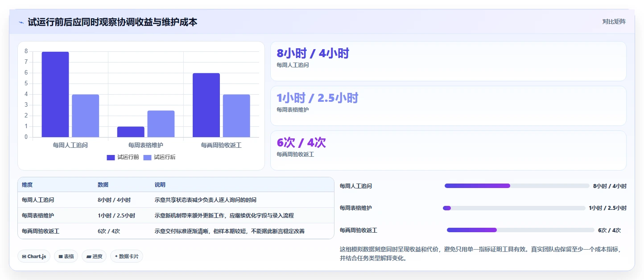644x280 pixels.
Task: Click the 试运行后 bar for 每两周验收返工
Action: 236,116
